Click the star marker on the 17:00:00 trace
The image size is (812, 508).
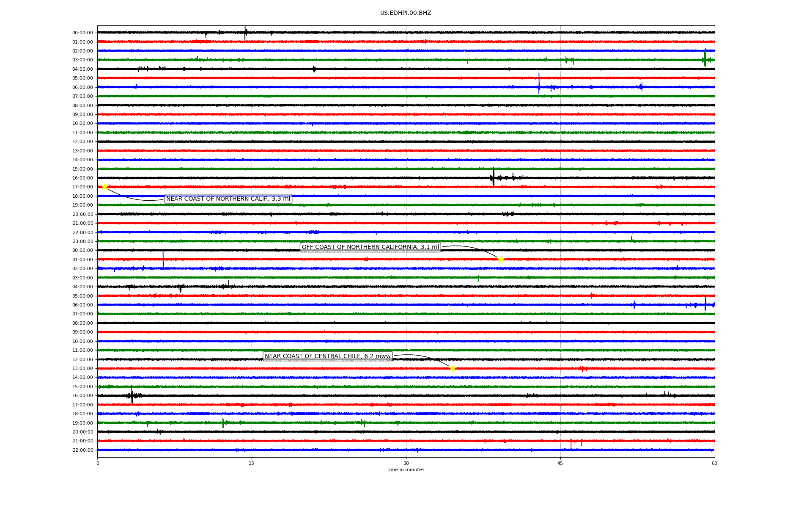pyautogui.click(x=105, y=187)
